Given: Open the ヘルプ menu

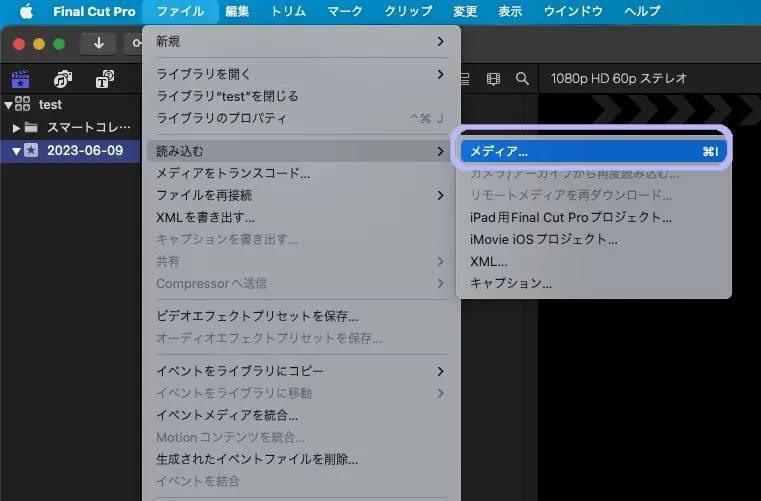Looking at the screenshot, I should pos(642,11).
